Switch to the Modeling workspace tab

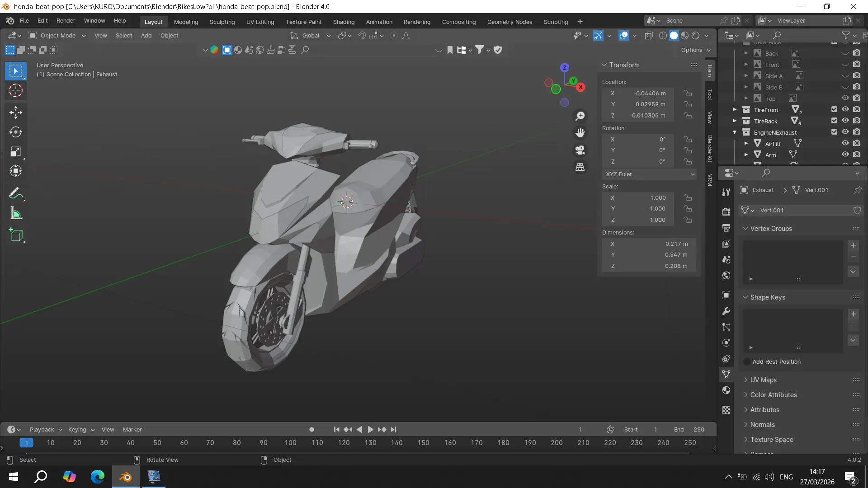pyautogui.click(x=186, y=22)
